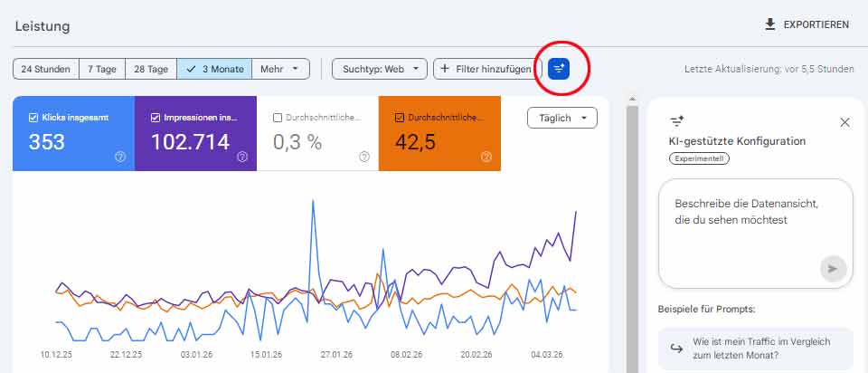
Task: Open help icon on Impressionen card
Action: click(x=242, y=157)
